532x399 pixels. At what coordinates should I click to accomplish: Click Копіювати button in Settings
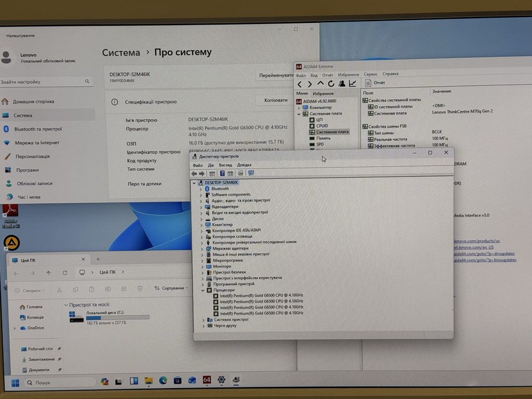click(275, 100)
